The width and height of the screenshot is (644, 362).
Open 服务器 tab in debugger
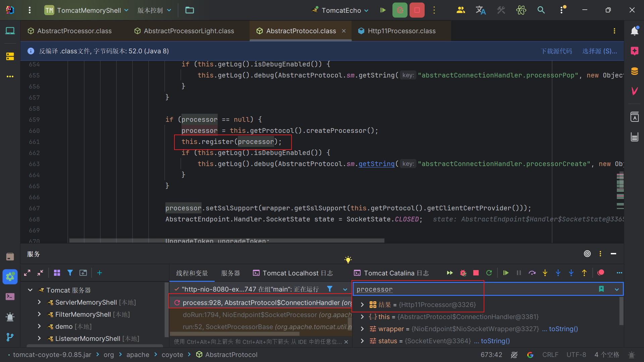pyautogui.click(x=231, y=273)
